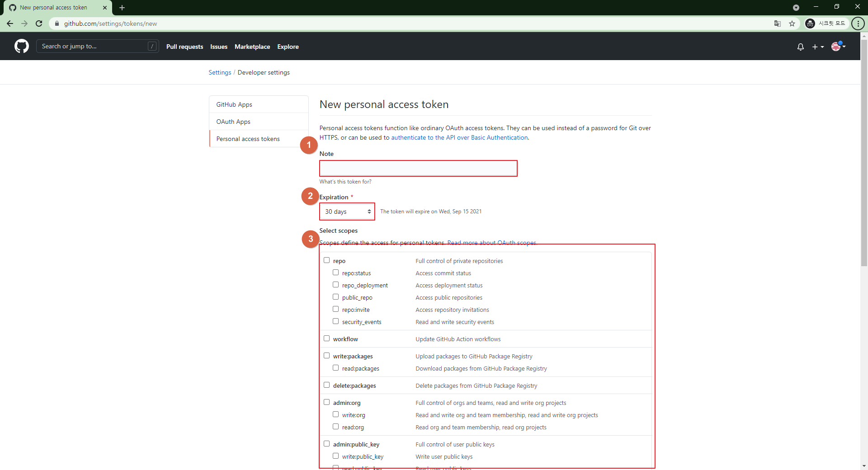Viewport: 868px width, 470px height.
Task: Enable the read:packages scope
Action: pyautogui.click(x=336, y=368)
